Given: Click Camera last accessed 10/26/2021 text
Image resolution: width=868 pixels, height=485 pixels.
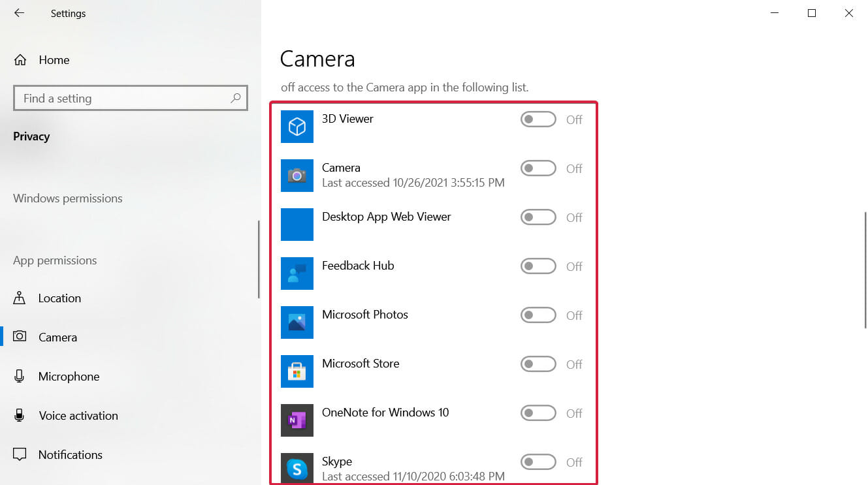Looking at the screenshot, I should click(x=413, y=183).
